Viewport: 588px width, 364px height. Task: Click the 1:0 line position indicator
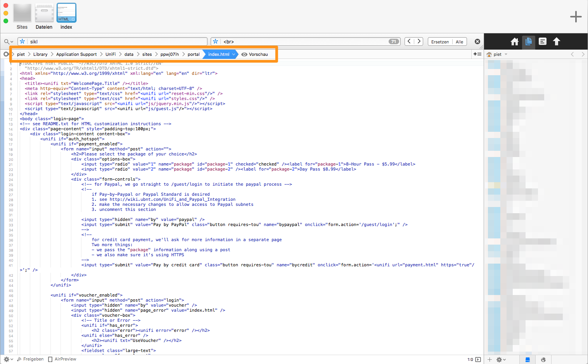coord(470,360)
